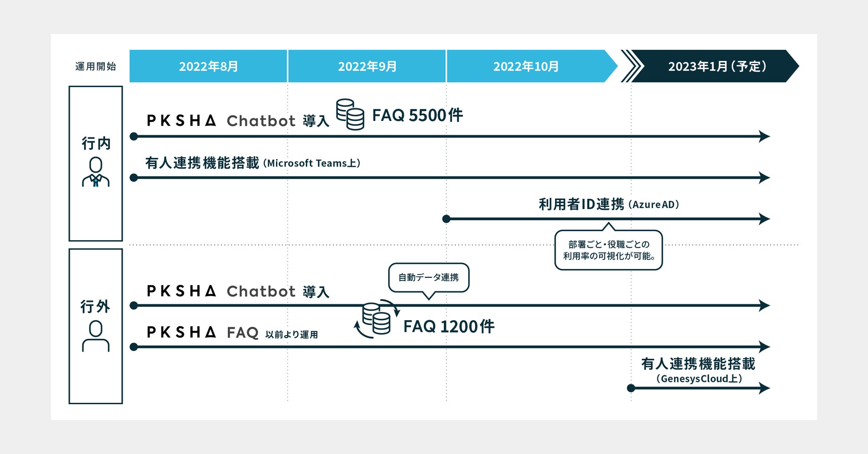Select the 2022年10月 timeline header

[532, 66]
